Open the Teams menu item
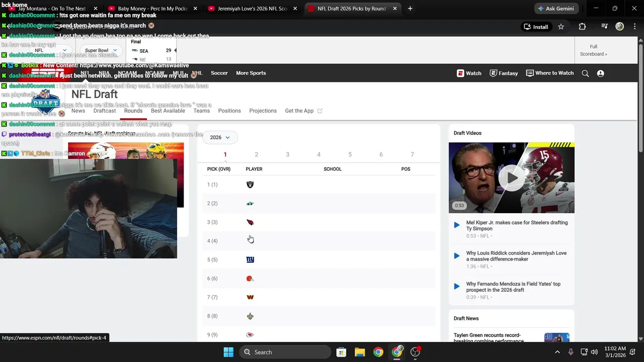This screenshot has width=644, height=362. coord(201,111)
